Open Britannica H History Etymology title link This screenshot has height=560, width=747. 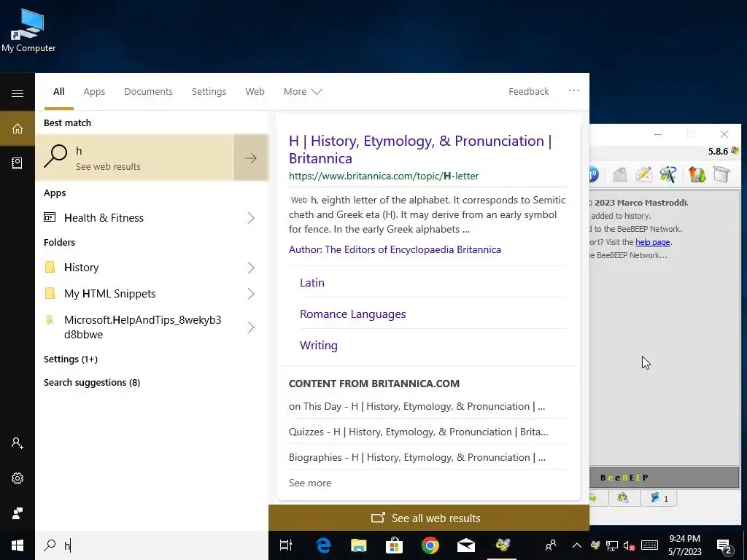point(420,149)
